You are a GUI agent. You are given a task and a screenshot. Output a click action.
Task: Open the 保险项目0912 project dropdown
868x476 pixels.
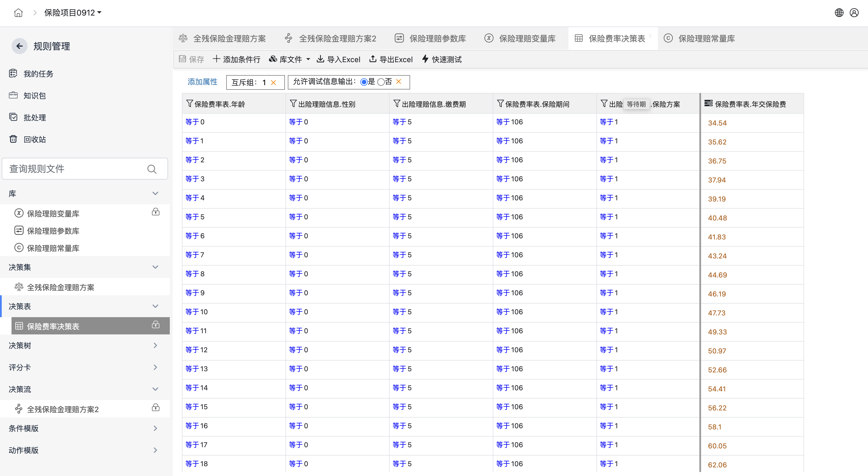click(73, 13)
